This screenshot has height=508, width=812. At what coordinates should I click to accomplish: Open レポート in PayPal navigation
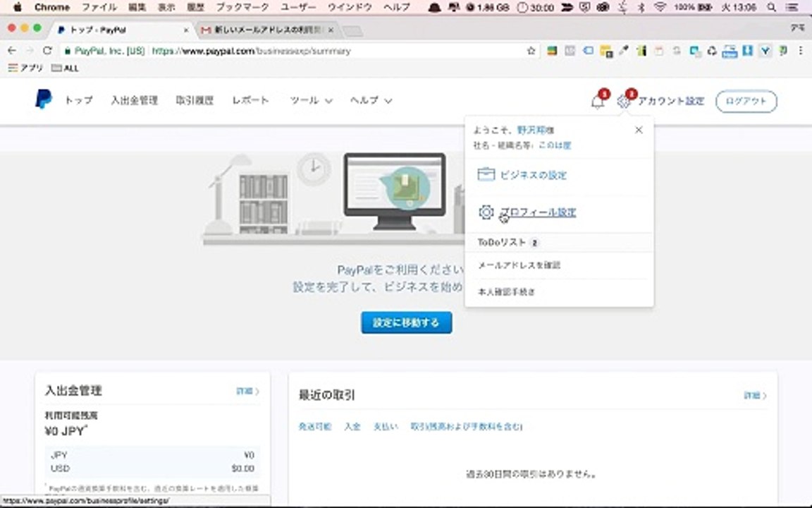coord(251,100)
